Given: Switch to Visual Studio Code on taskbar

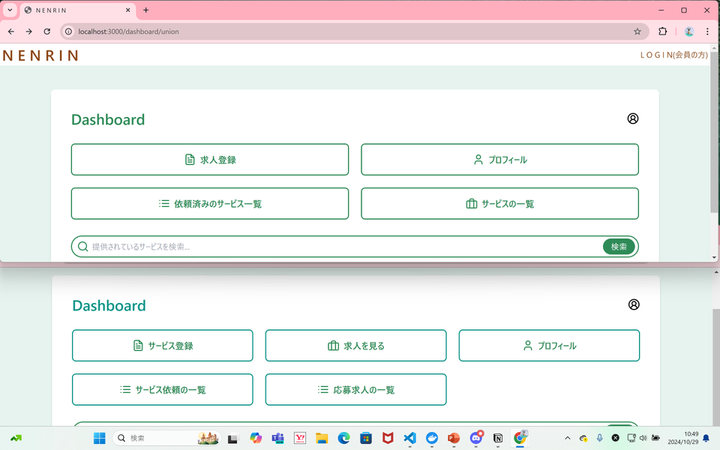Looking at the screenshot, I should (x=410, y=438).
